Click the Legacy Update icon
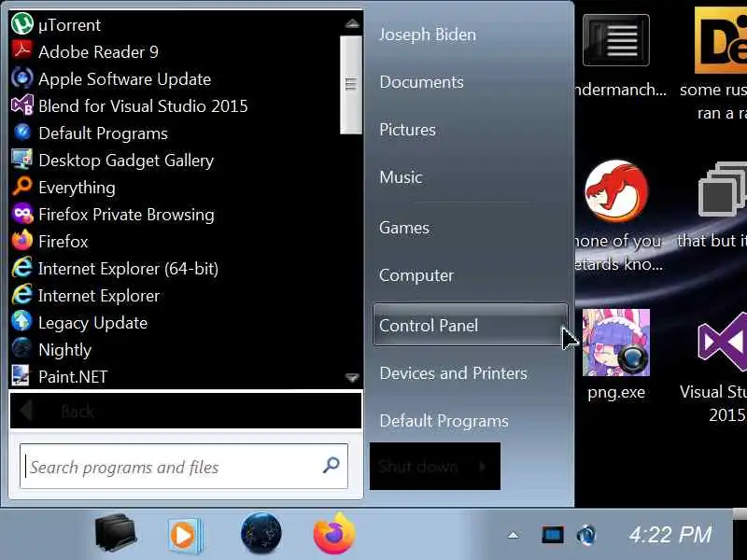This screenshot has height=560, width=747. [21, 322]
